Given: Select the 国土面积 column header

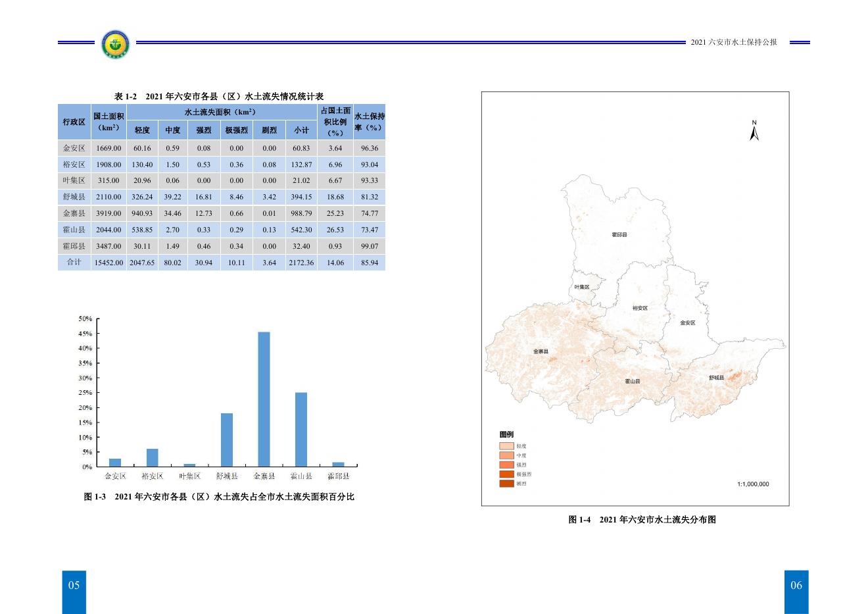Looking at the screenshot, I should pyautogui.click(x=108, y=121).
